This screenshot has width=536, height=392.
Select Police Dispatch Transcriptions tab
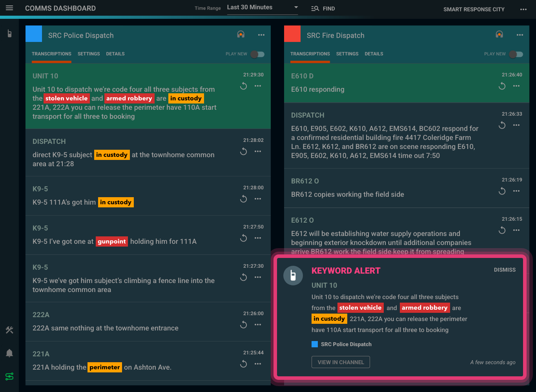pyautogui.click(x=51, y=54)
